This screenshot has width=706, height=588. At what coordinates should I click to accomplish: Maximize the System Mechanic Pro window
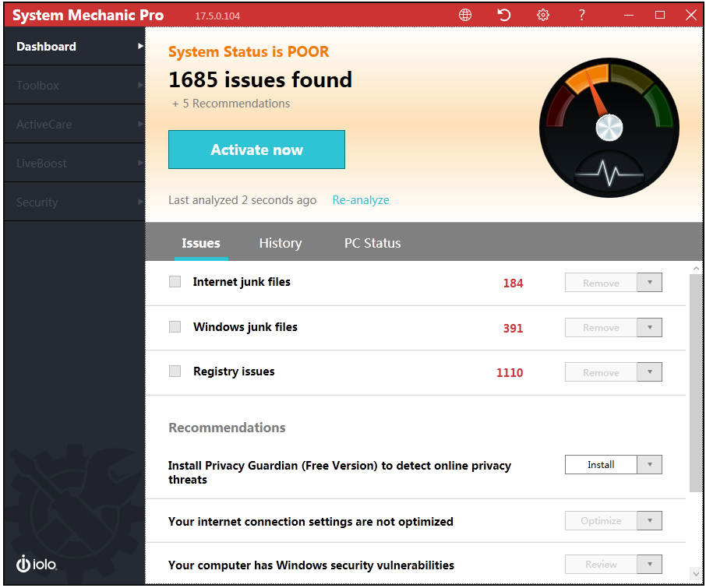point(660,15)
